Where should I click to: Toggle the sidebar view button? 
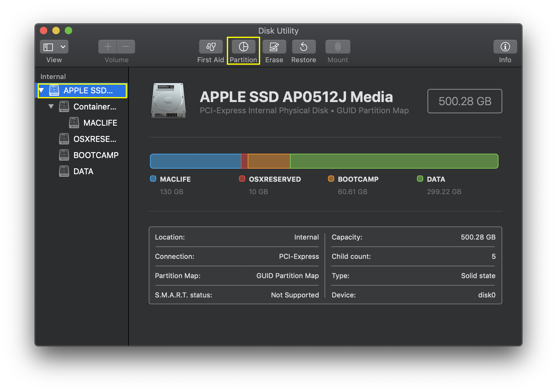tap(48, 47)
